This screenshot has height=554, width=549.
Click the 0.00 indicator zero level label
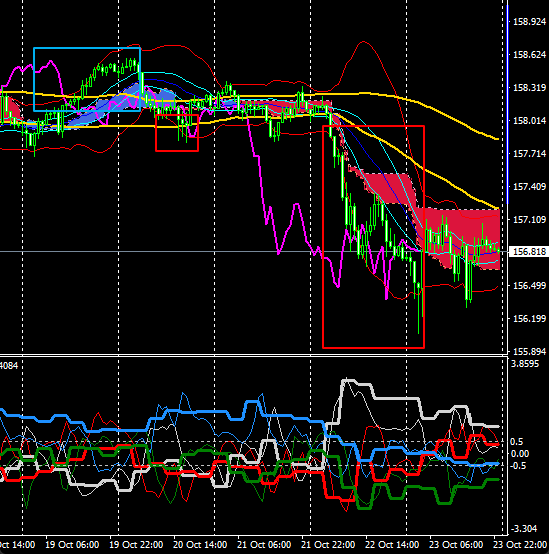520,454
